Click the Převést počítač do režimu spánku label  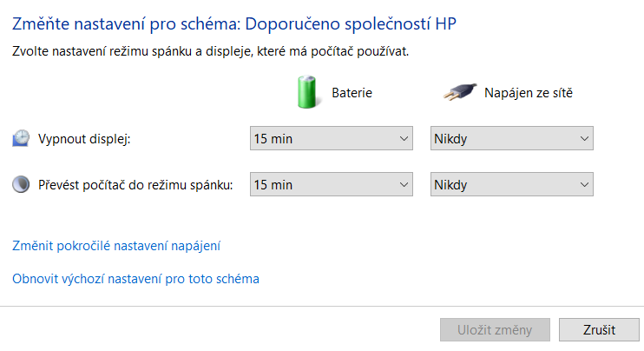135,185
